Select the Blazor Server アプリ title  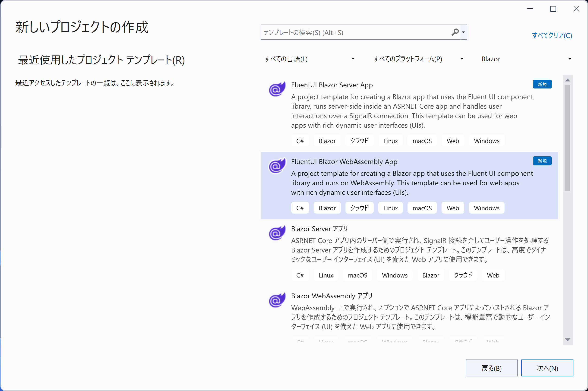tap(319, 229)
